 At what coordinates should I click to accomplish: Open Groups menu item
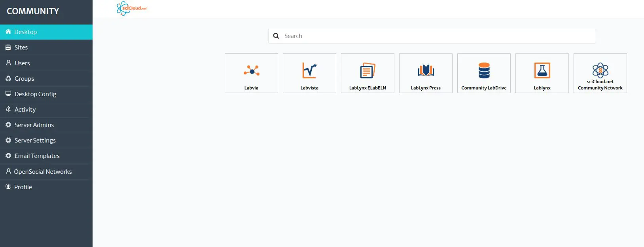coord(46,78)
